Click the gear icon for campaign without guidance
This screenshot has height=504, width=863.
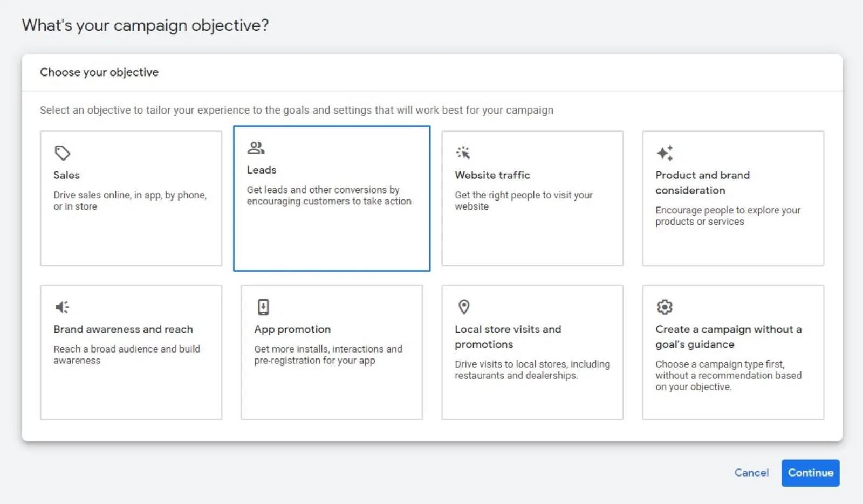tap(665, 307)
